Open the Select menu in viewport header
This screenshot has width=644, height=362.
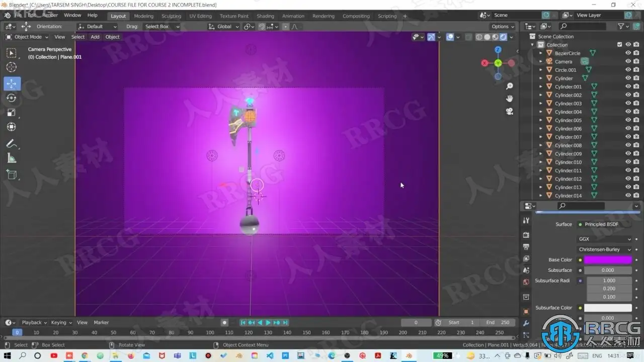pyautogui.click(x=78, y=37)
